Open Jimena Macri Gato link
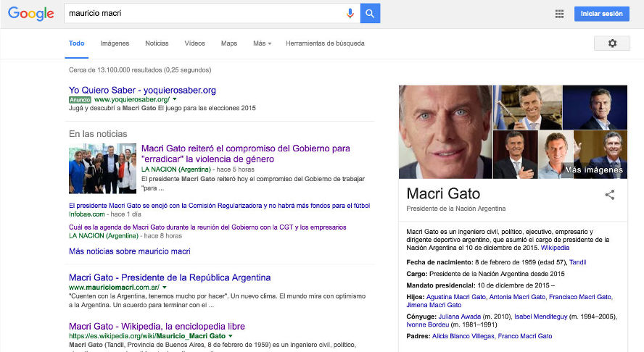The width and height of the screenshot is (644, 352). 434,305
